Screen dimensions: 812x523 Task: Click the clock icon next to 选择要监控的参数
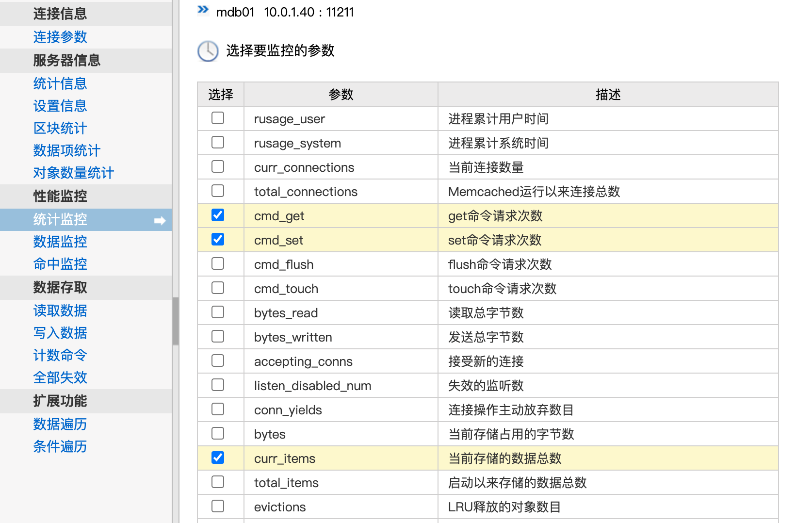click(208, 51)
